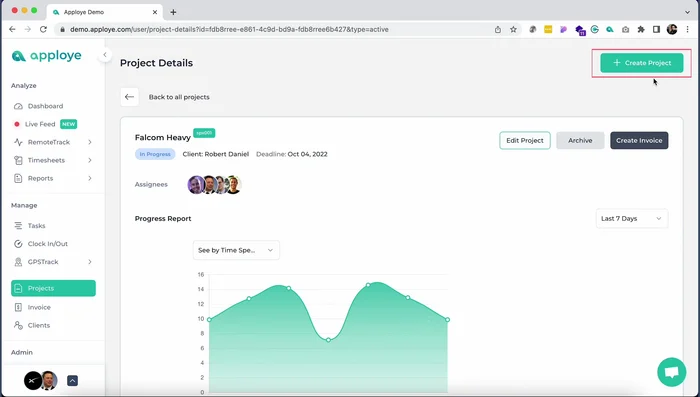Click the Invoice icon in sidebar

(x=18, y=307)
